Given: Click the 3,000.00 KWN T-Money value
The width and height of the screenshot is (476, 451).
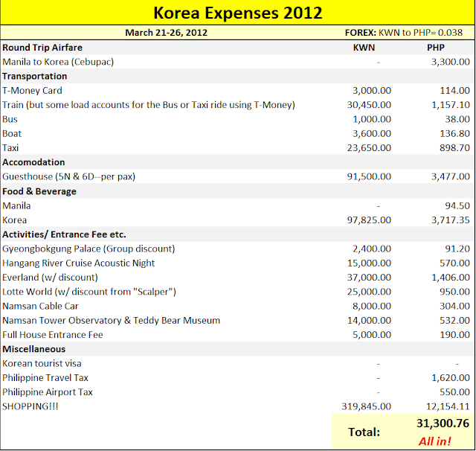Looking at the screenshot, I should tap(372, 91).
